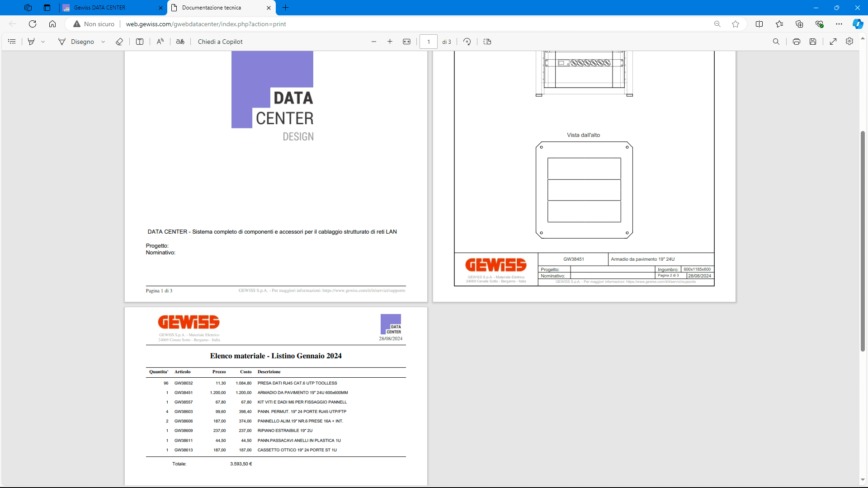Screen dimensions: 868x488
Task: Zoom in the PDF with plus
Action: click(x=390, y=42)
